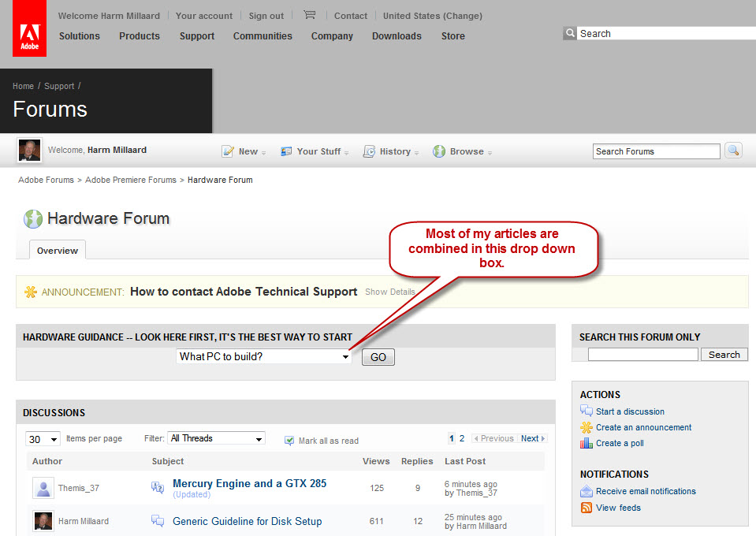Click Next page link

point(533,438)
